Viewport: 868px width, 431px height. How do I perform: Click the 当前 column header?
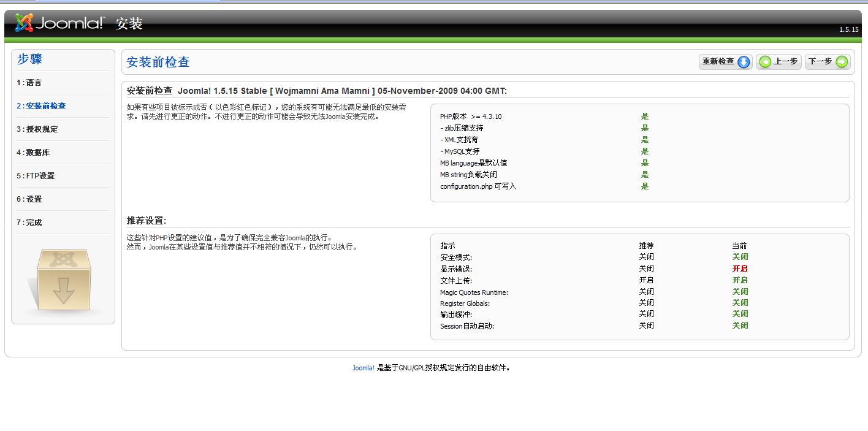click(x=739, y=246)
